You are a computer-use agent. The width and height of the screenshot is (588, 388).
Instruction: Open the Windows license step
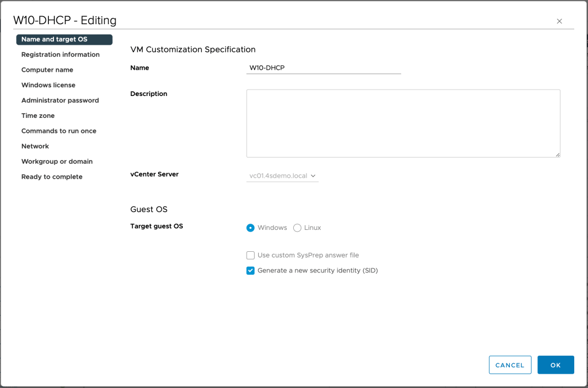[48, 85]
